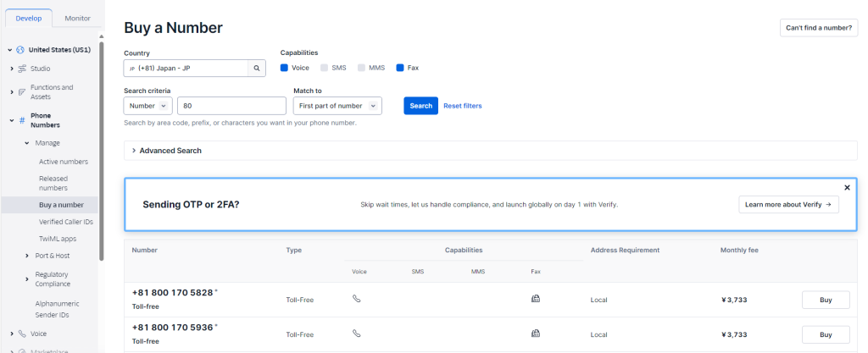868x353 pixels.
Task: Click the Voice phone icon in sidebar
Action: pyautogui.click(x=22, y=334)
